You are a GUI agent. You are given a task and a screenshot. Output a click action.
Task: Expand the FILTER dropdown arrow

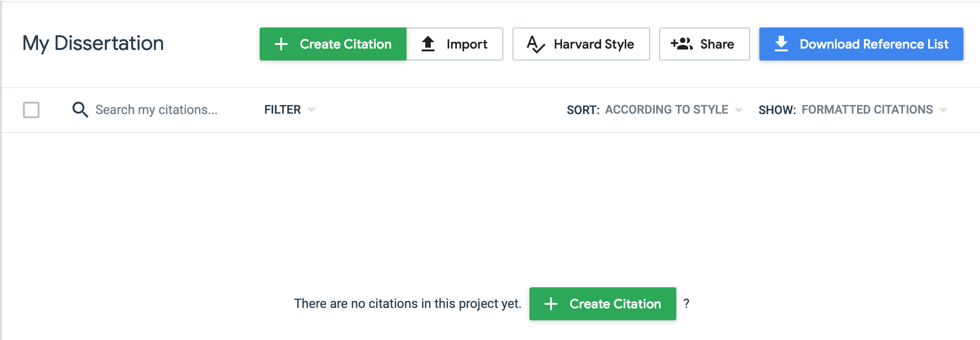click(312, 110)
